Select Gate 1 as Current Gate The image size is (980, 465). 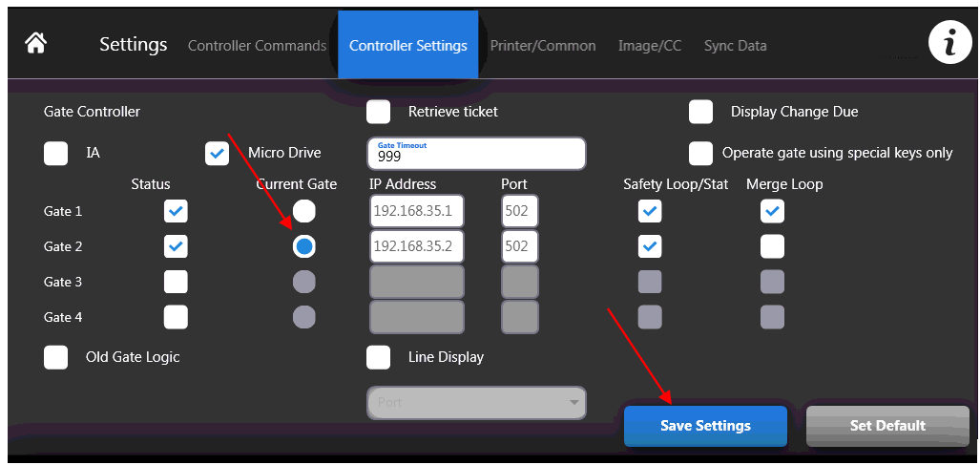[303, 211]
